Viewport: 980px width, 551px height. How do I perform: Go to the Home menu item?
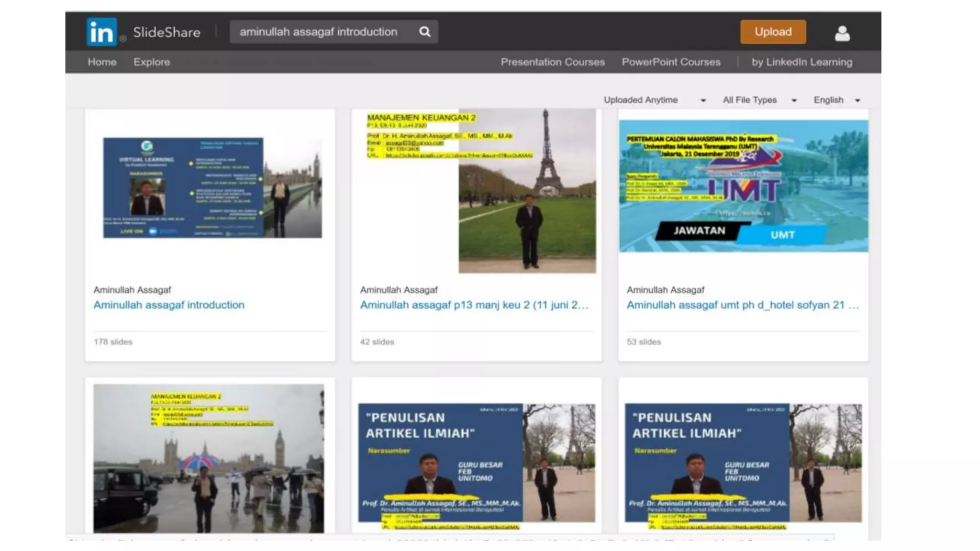(x=102, y=62)
